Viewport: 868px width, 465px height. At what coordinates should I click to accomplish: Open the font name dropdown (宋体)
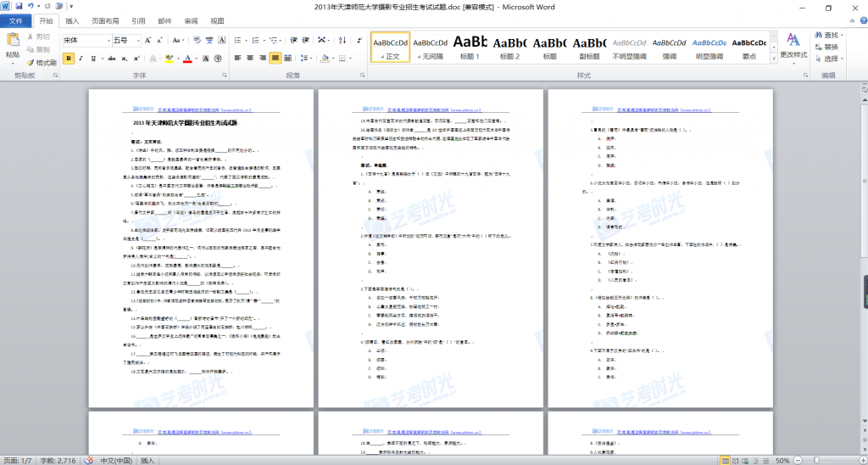click(107, 40)
